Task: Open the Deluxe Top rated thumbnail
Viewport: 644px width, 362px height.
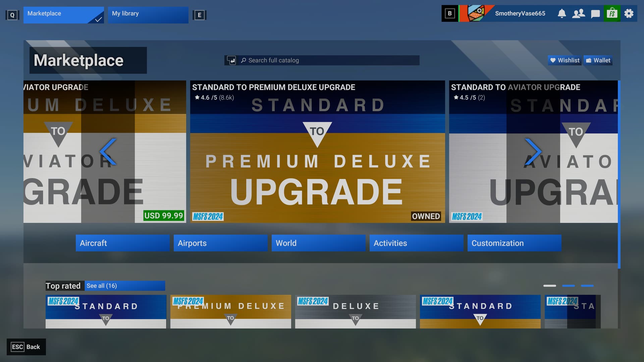Action: [x=356, y=312]
